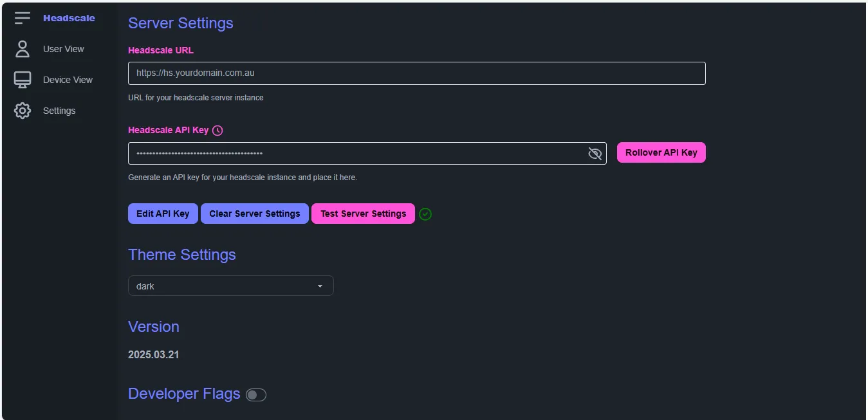Focus the Headscale URL text field
This screenshot has height=420, width=868.
pyautogui.click(x=416, y=73)
